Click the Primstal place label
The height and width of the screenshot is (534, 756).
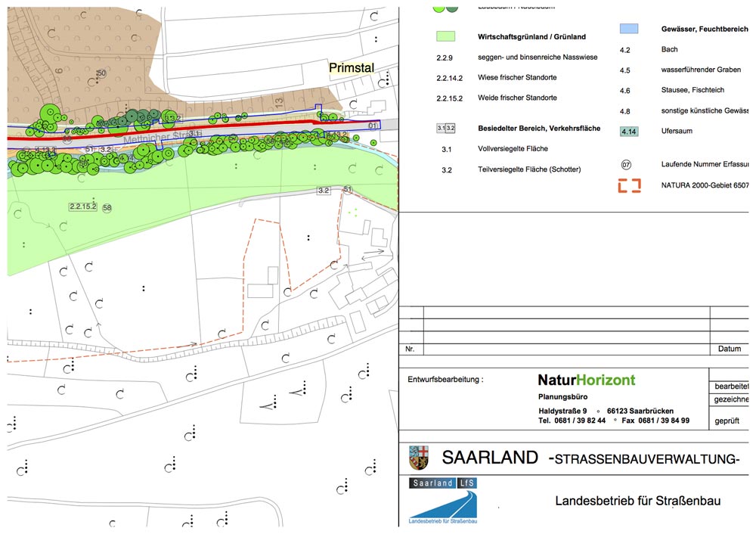(352, 68)
